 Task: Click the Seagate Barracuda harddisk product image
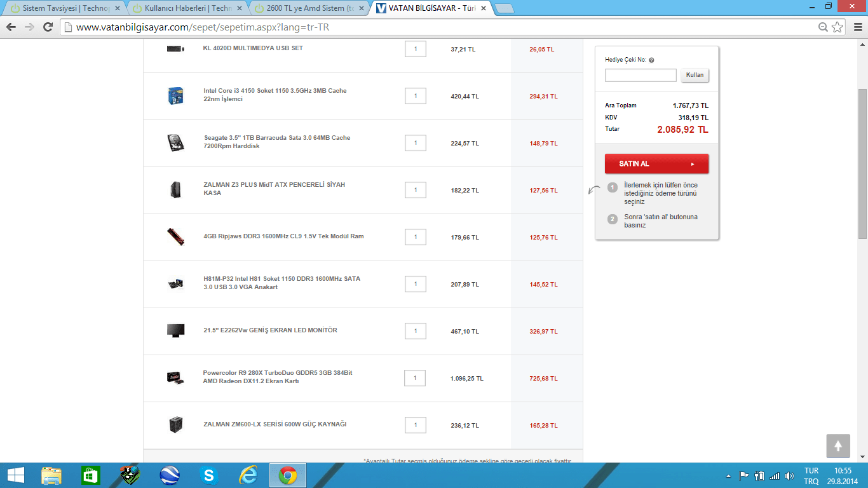pyautogui.click(x=175, y=142)
